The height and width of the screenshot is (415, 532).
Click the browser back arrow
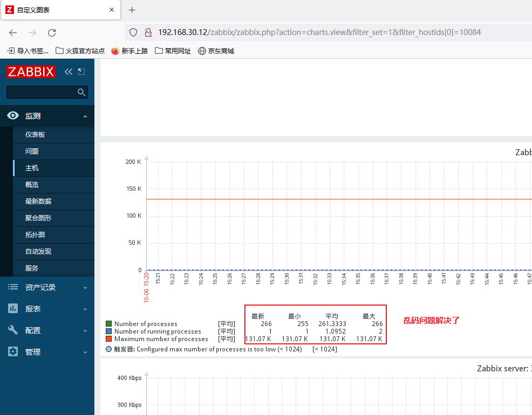click(13, 32)
